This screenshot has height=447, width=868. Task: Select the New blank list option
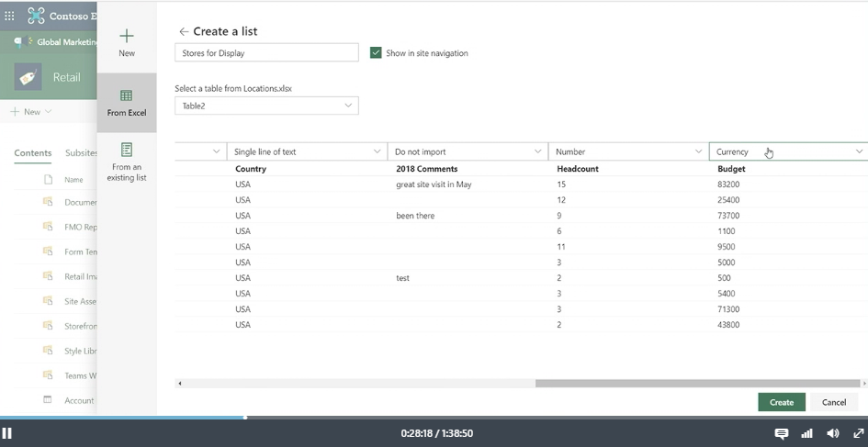pyautogui.click(x=127, y=42)
